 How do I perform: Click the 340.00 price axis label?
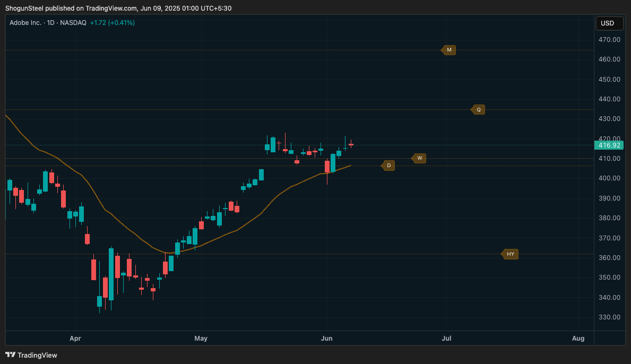(609, 298)
